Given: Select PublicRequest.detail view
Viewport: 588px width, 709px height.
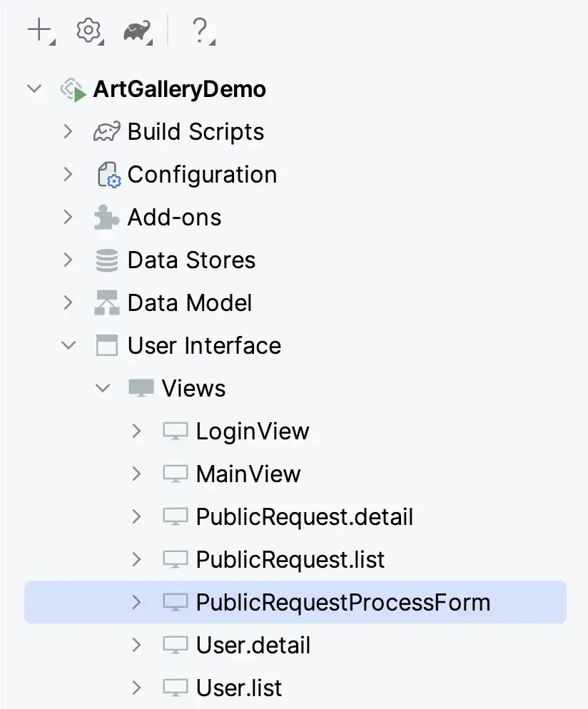Looking at the screenshot, I should (x=304, y=517).
